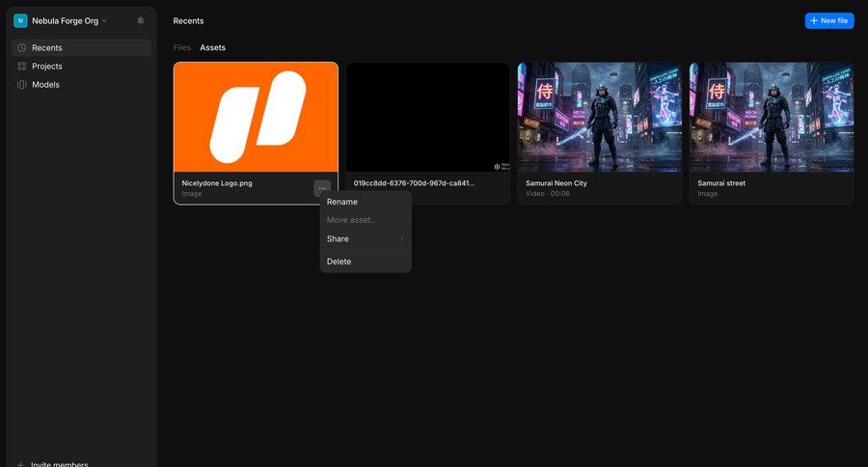The width and height of the screenshot is (868, 467).
Task: Click the Nicelydone Logo.png file name
Action: click(x=217, y=182)
